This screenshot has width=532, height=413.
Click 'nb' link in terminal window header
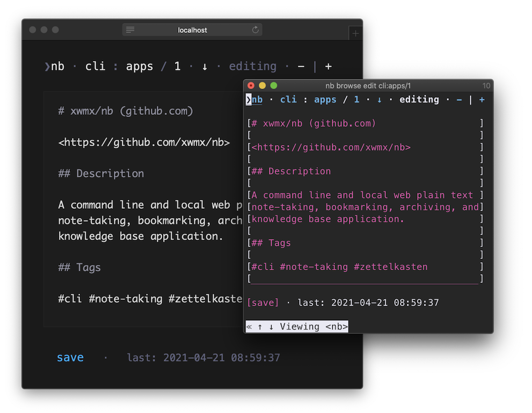257,99
